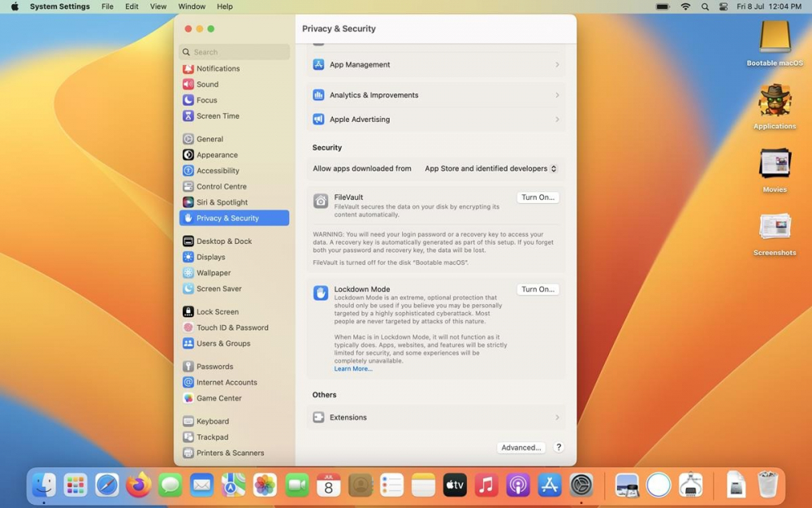Open Notifications settings in sidebar
This screenshot has width=812, height=508.
(218, 69)
